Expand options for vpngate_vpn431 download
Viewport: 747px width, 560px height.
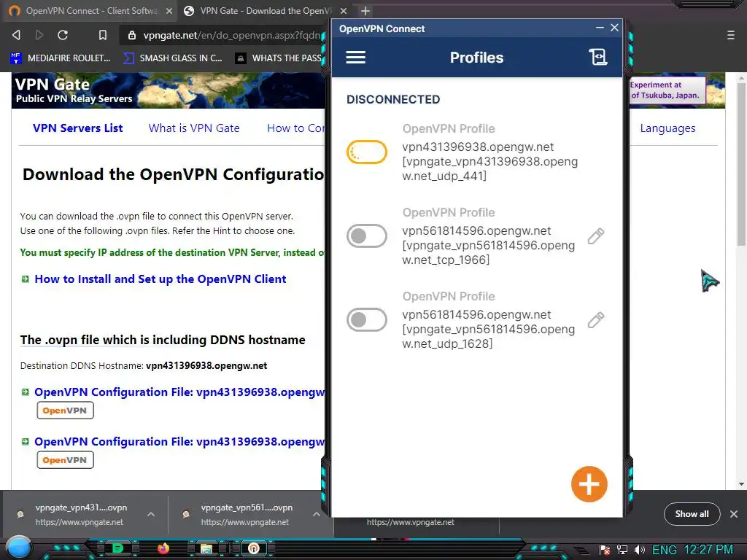[151, 514]
